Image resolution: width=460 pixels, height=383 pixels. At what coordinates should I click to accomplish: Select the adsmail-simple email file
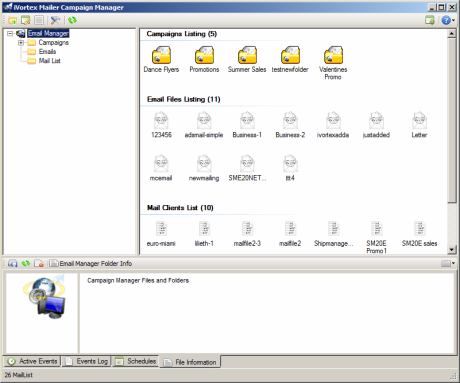click(x=204, y=125)
